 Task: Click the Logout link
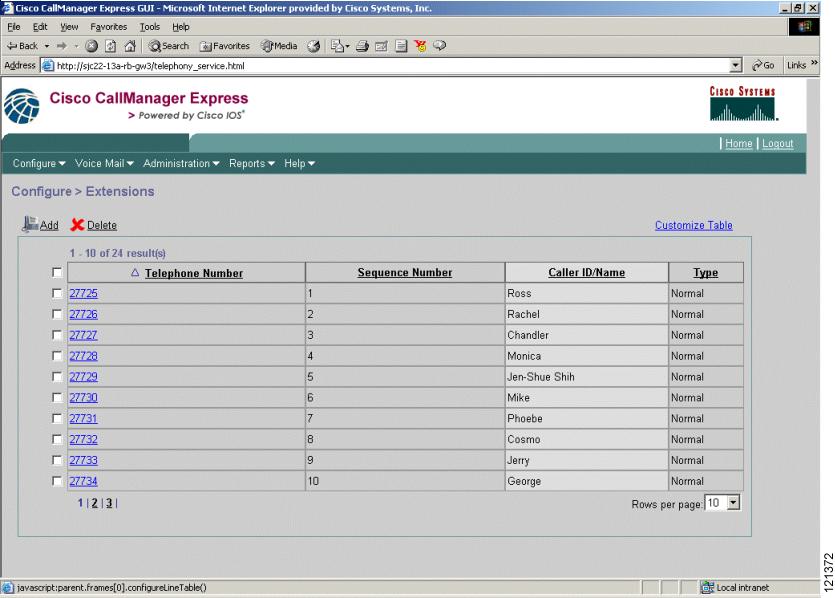click(777, 143)
